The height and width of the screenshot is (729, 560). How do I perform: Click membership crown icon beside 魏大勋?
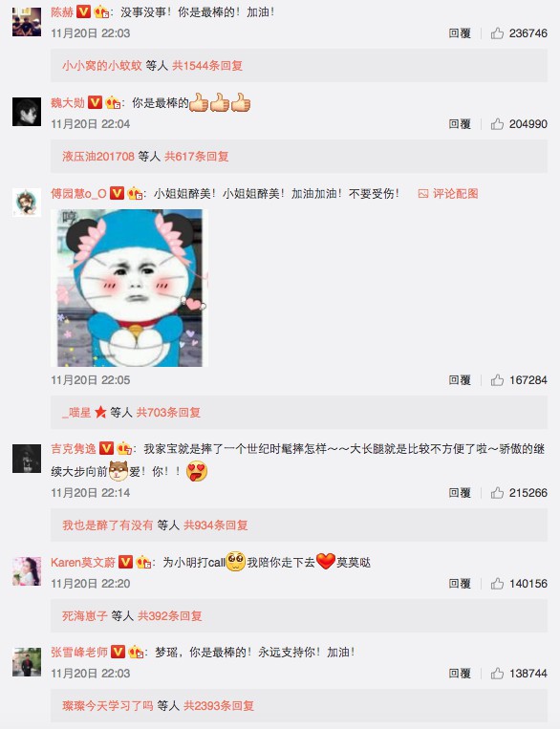113,102
